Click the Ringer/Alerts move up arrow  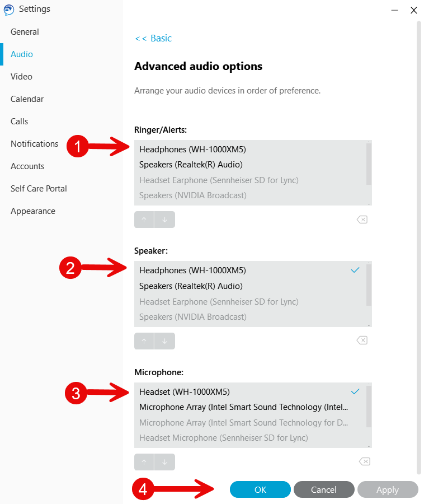click(144, 220)
